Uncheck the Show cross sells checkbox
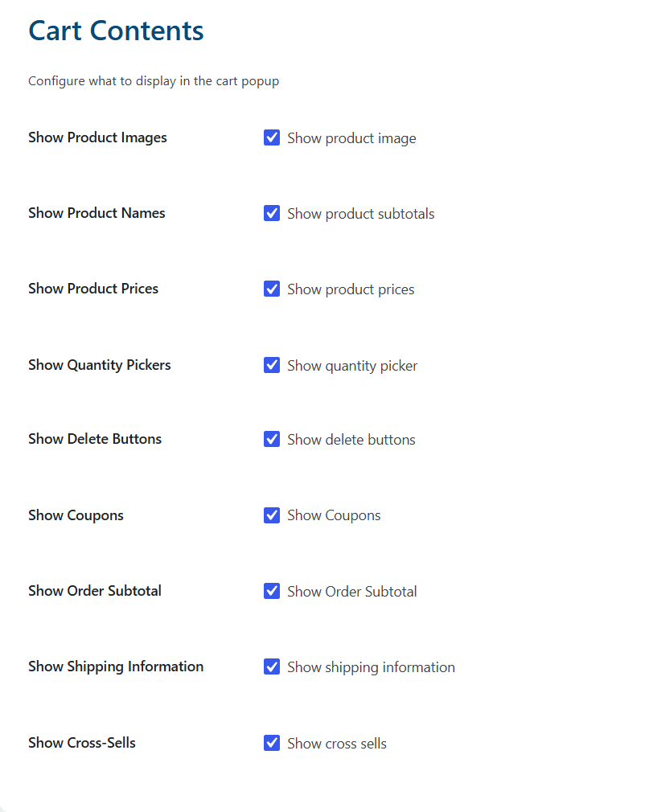Viewport: 649px width, 812px height. pyautogui.click(x=271, y=743)
